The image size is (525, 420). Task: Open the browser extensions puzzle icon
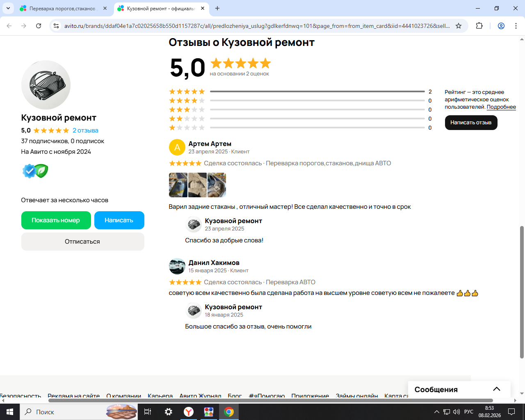coord(479,26)
